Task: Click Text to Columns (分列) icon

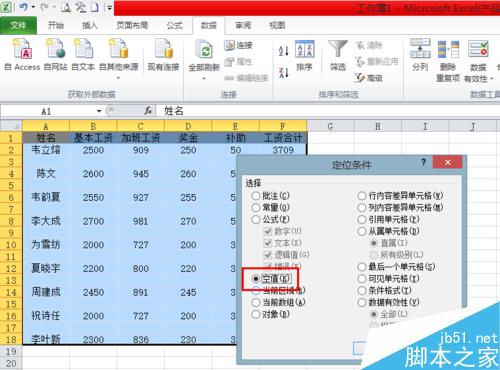Action: (x=420, y=55)
